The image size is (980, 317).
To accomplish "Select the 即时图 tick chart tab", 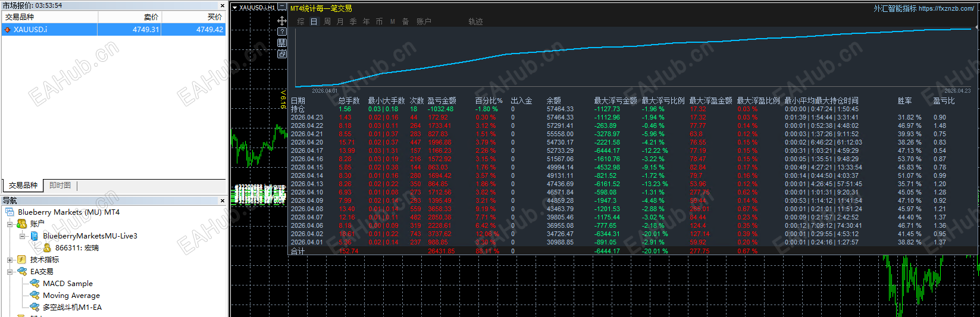I will tap(60, 186).
